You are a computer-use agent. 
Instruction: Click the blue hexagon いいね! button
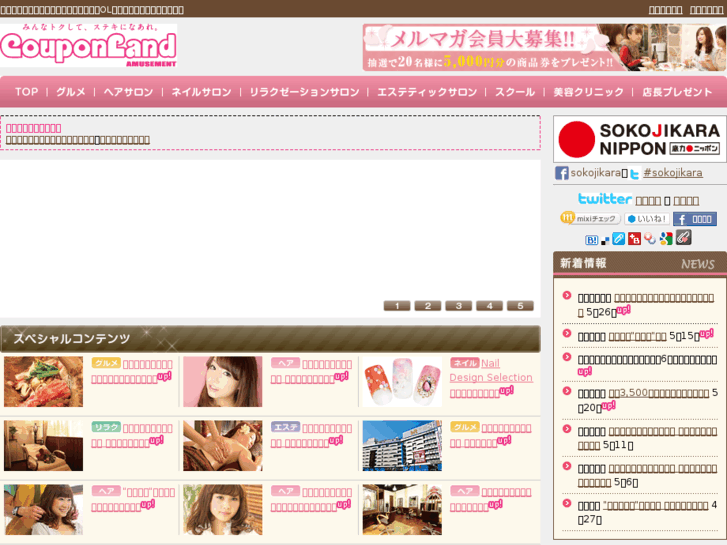click(x=647, y=218)
